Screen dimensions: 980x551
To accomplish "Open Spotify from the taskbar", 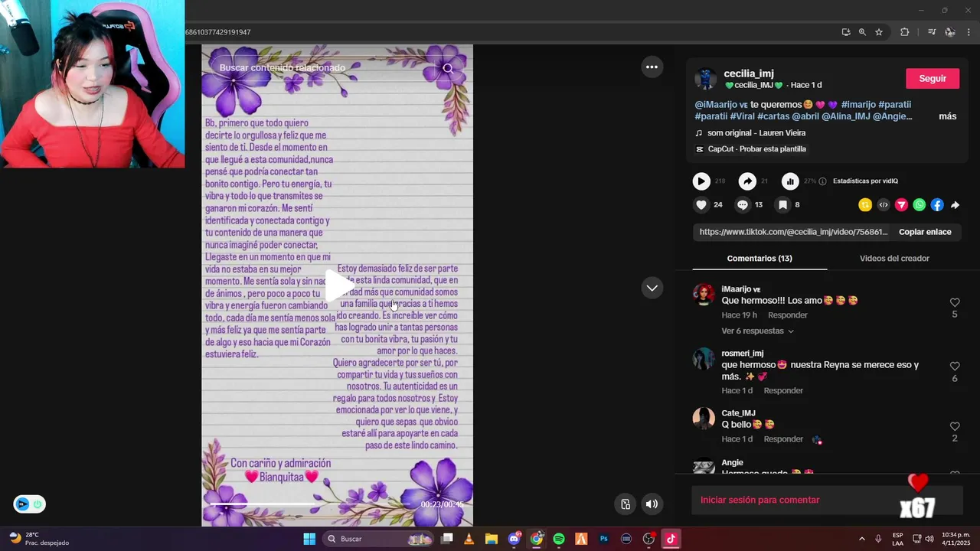I will tap(559, 539).
